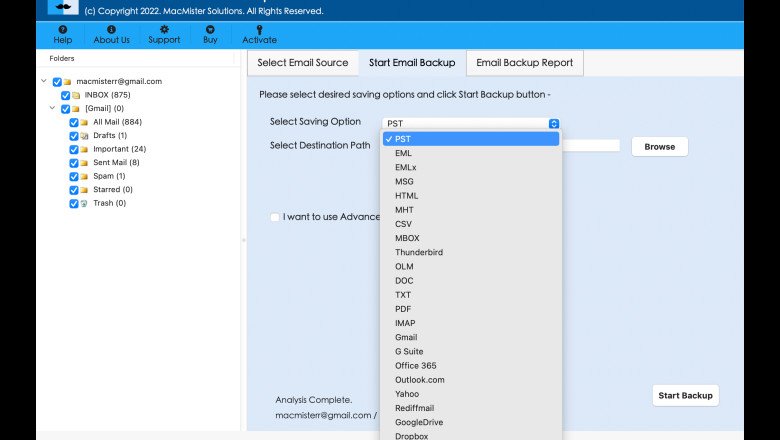Switch to Start Email Backup tab
This screenshot has width=780, height=440.
click(412, 63)
